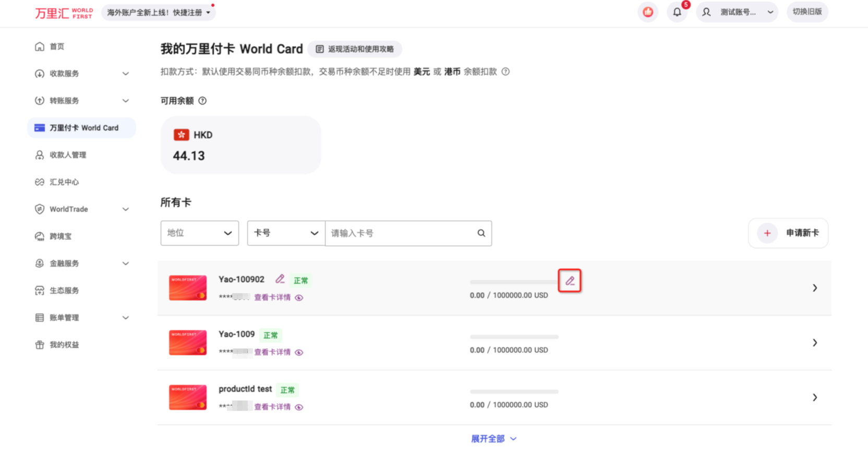The height and width of the screenshot is (460, 868).
Task: Reveal productId test card details via eye icon
Action: [x=299, y=407]
